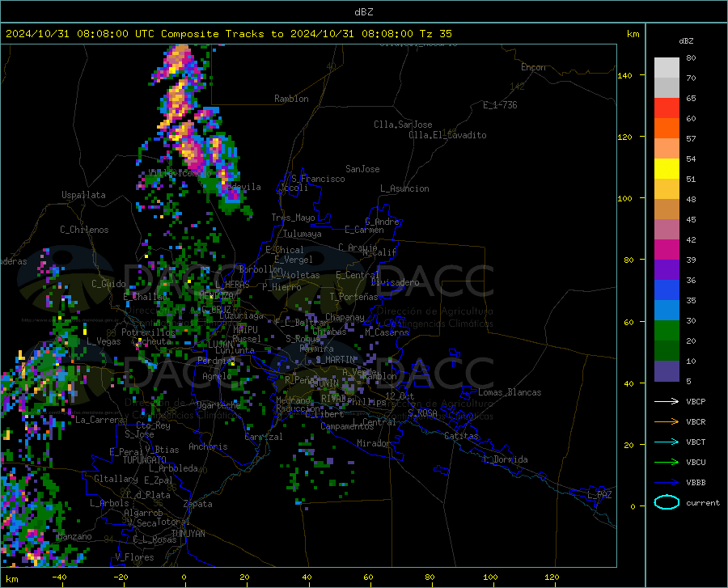Click the magenta 39 dBZ color swatch
Viewport: 728px width, 588px height.
667,250
